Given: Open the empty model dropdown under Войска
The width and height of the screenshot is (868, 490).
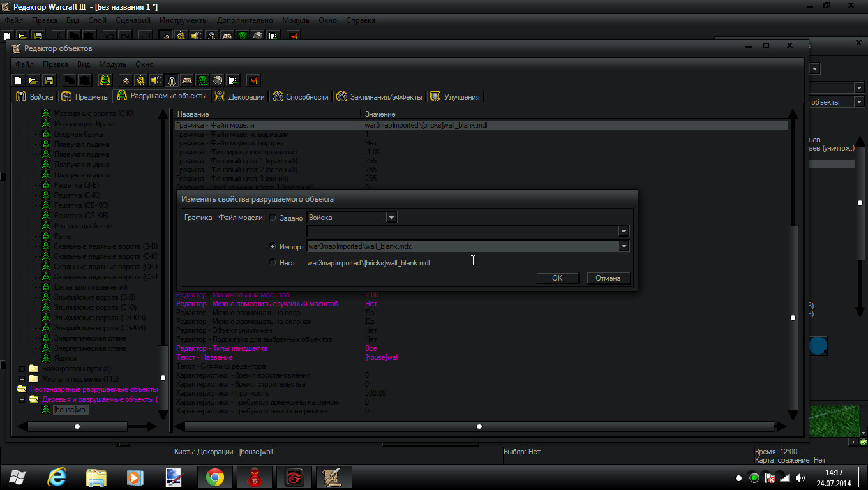Looking at the screenshot, I should (x=468, y=231).
